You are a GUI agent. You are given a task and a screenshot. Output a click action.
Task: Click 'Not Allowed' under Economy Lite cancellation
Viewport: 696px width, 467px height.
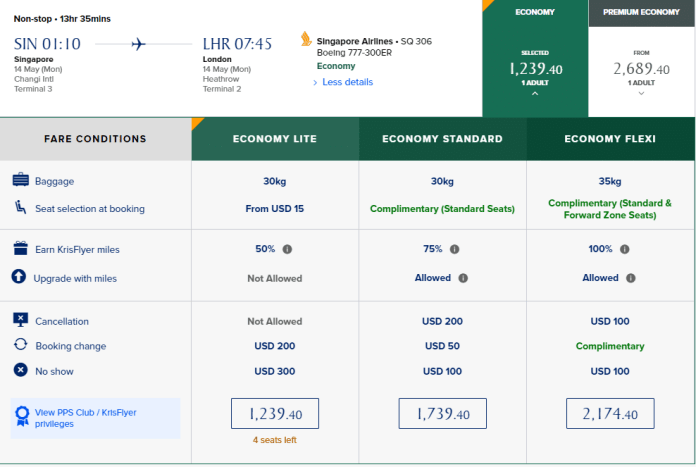(275, 321)
